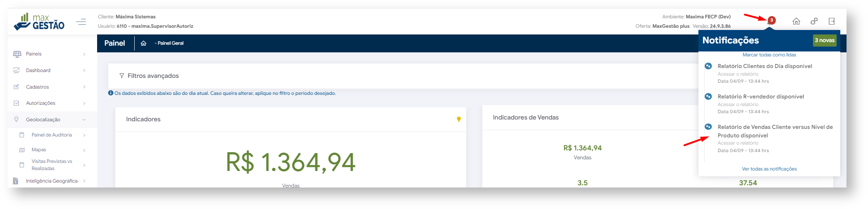The width and height of the screenshot is (868, 209).
Task: Open the settings gears icon in header
Action: coord(814,21)
